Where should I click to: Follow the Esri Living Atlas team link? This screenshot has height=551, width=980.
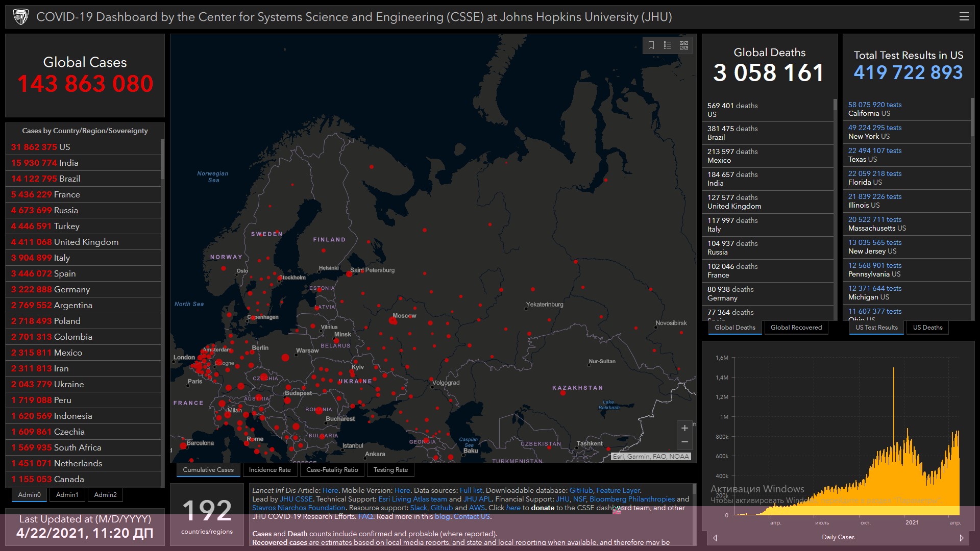(412, 499)
